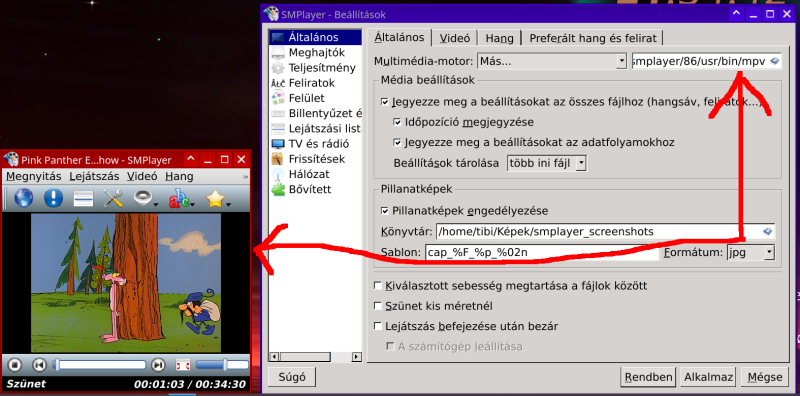Open the favorites star toolbar icon menu
The image size is (800, 396).
[218, 198]
